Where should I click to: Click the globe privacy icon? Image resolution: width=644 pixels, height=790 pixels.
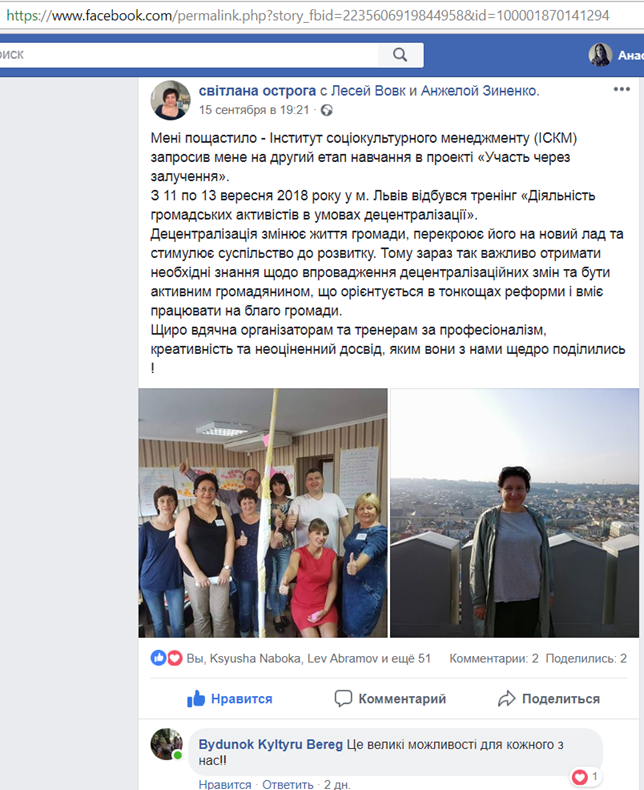pos(327,110)
